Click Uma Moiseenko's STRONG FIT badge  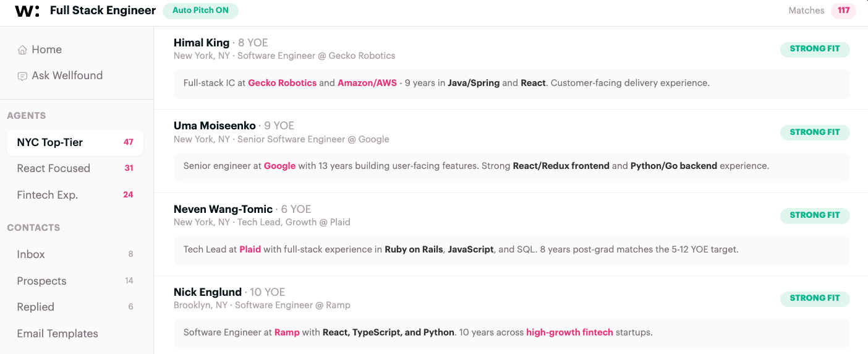(x=815, y=132)
